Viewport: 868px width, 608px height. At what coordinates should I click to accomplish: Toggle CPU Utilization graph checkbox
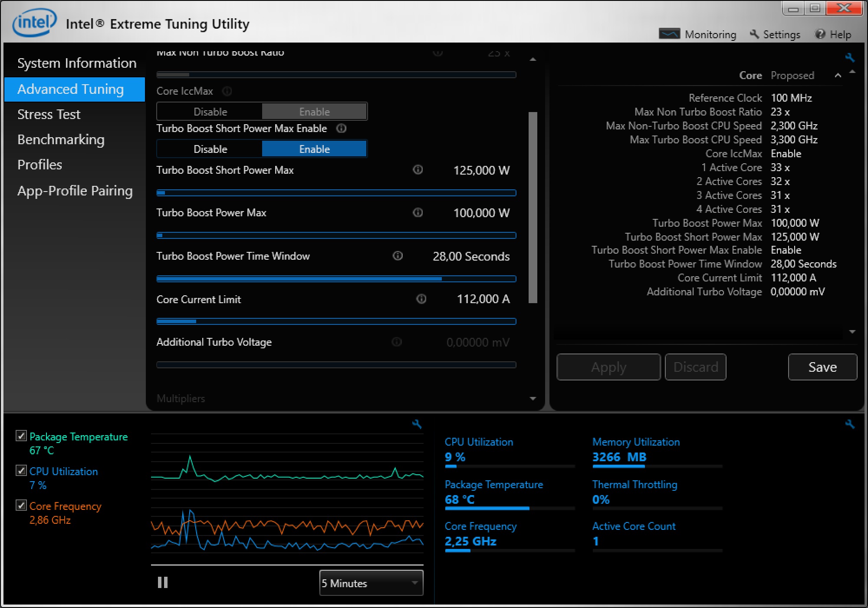click(x=21, y=470)
